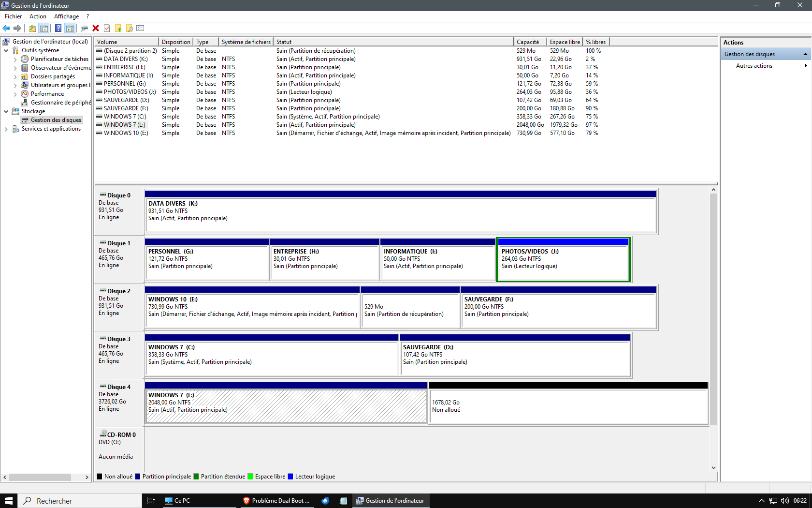812x508 pixels.
Task: Open the ? help menu
Action: (x=87, y=16)
